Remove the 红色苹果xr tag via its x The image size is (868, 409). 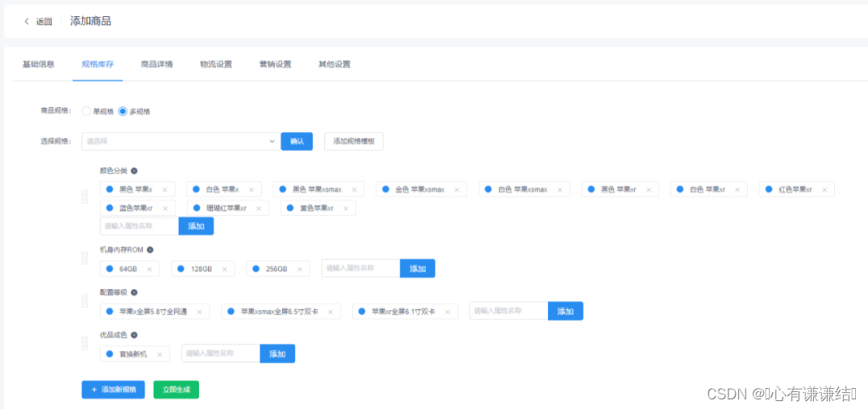click(824, 189)
